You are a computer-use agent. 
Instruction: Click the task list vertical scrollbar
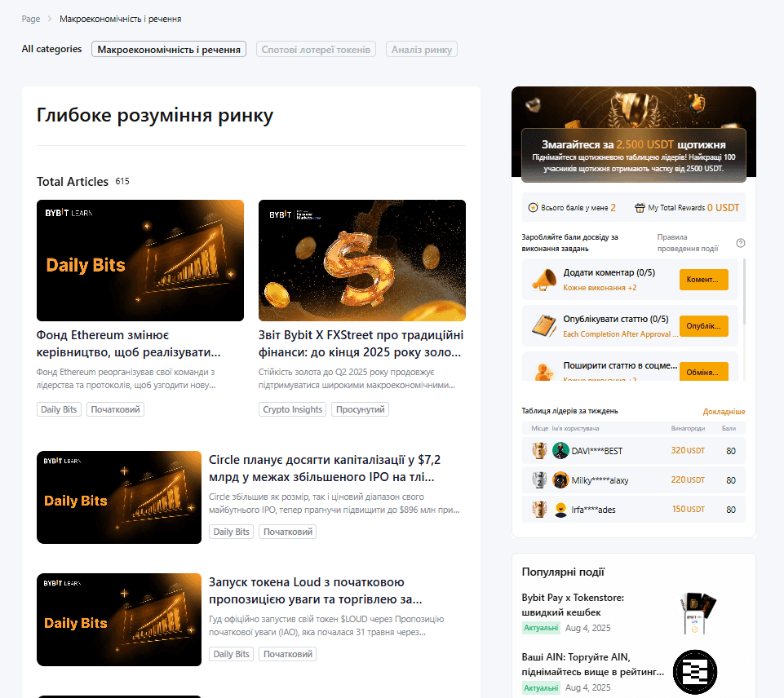pyautogui.click(x=744, y=292)
